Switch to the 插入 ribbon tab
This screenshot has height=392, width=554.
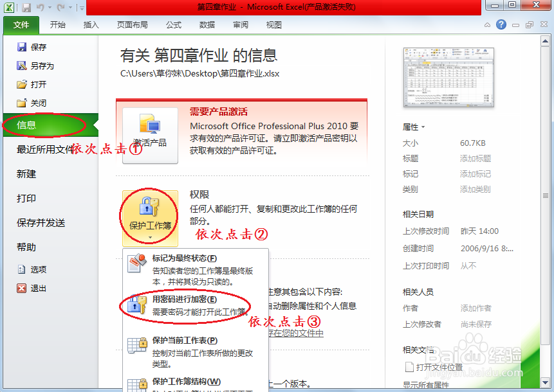(x=91, y=25)
